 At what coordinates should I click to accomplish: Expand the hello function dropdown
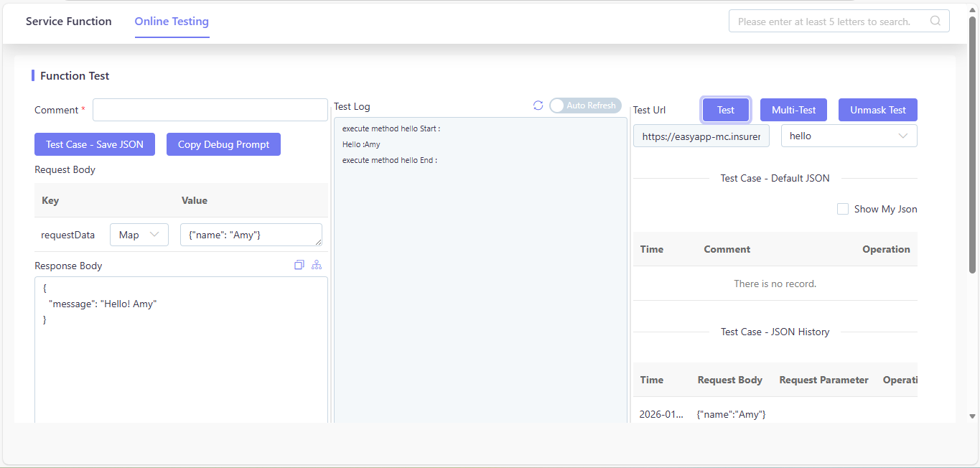click(849, 136)
